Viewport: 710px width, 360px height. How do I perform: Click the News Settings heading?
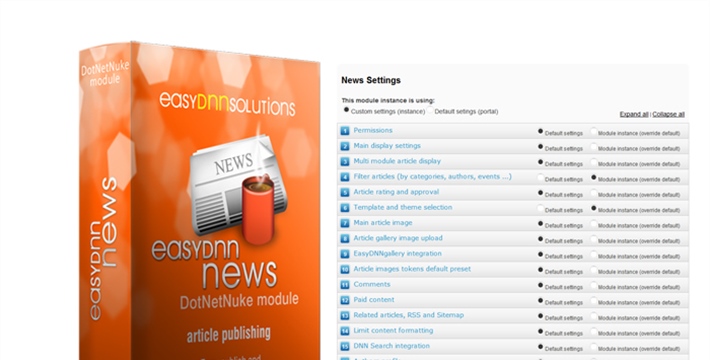tap(371, 80)
